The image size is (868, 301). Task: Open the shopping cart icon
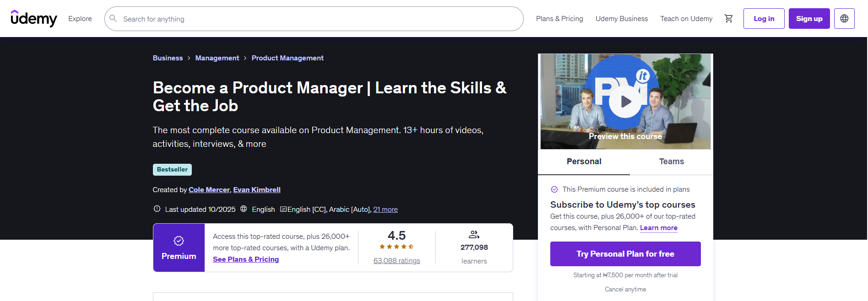click(728, 19)
